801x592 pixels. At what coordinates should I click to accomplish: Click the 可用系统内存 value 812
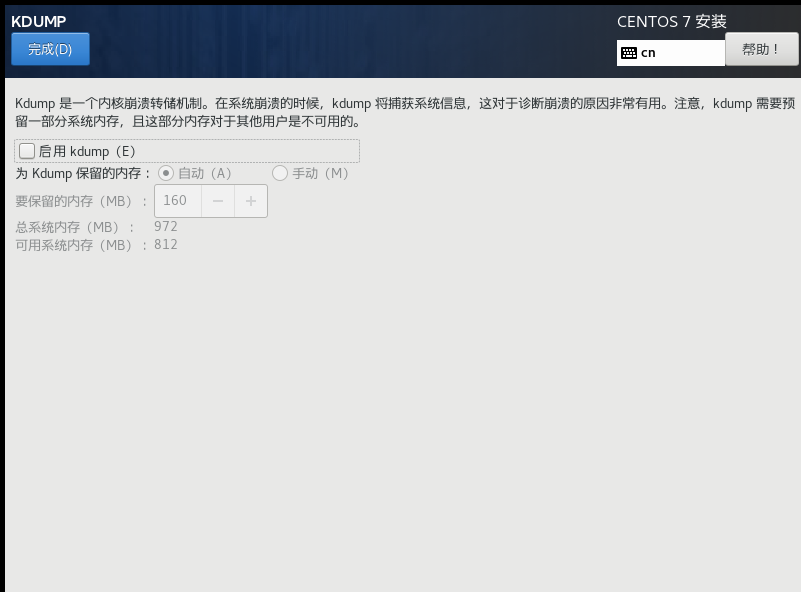click(x=166, y=245)
